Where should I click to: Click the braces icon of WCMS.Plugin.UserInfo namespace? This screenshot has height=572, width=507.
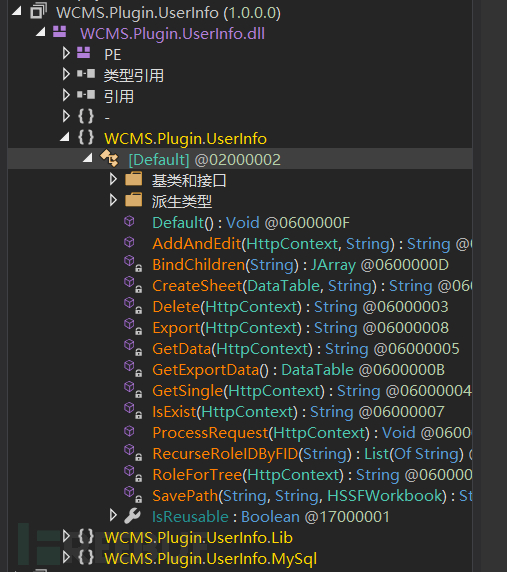86,138
